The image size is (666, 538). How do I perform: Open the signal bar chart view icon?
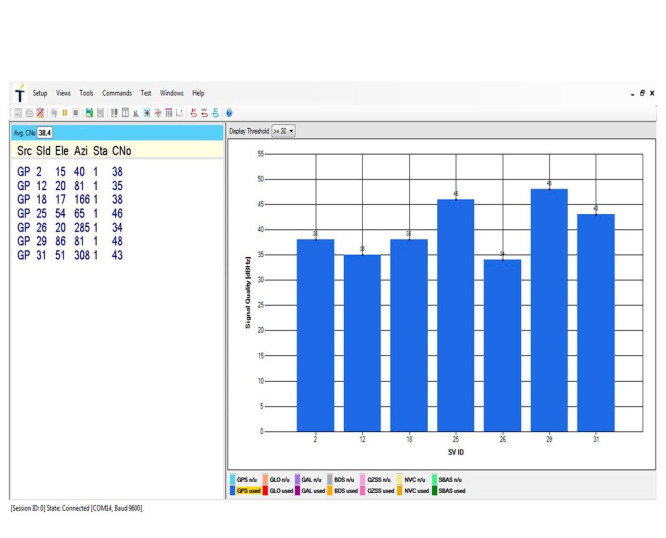pos(136,113)
